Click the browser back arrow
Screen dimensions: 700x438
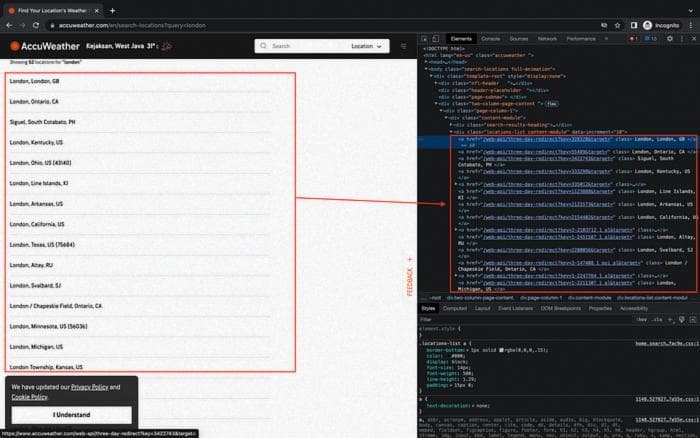[x=9, y=25]
